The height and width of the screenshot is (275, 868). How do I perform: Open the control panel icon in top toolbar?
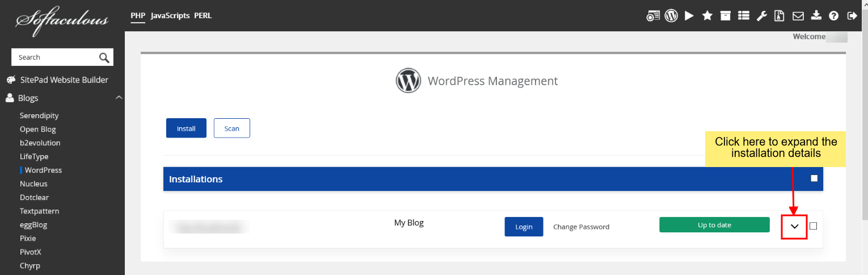[653, 16]
